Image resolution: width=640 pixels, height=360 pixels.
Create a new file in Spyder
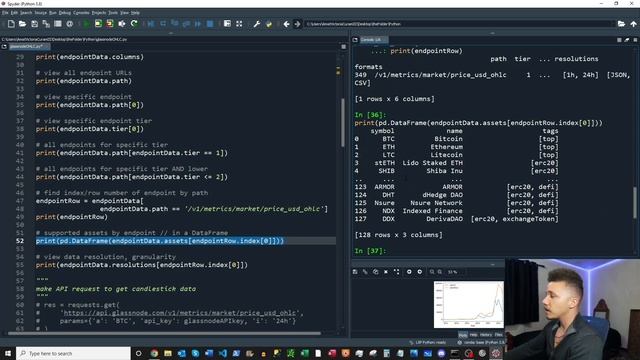[11, 24]
